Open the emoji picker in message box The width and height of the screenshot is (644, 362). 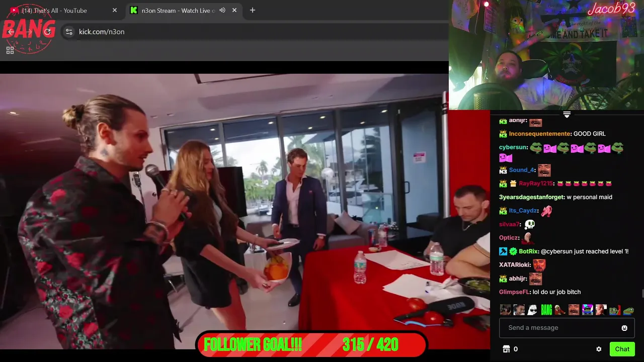tap(624, 328)
